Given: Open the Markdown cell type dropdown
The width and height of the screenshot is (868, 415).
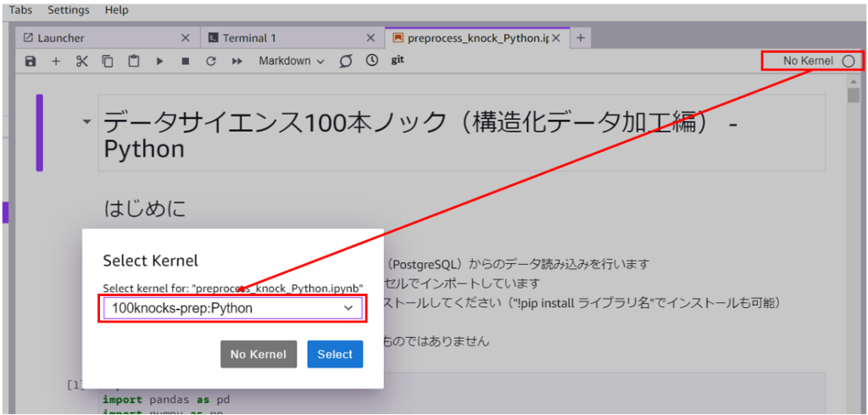Looking at the screenshot, I should tap(292, 61).
